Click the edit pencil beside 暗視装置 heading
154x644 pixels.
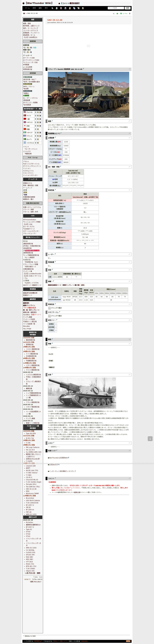click(55, 262)
